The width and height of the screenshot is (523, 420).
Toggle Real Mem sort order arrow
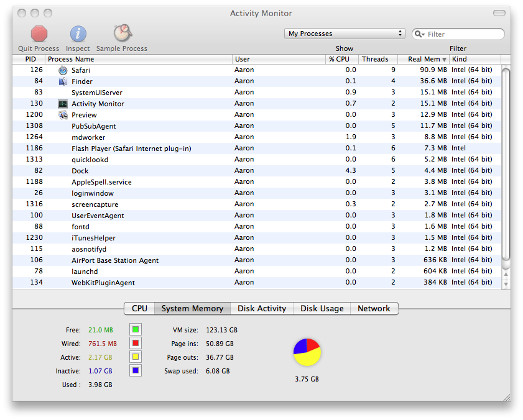click(x=444, y=60)
